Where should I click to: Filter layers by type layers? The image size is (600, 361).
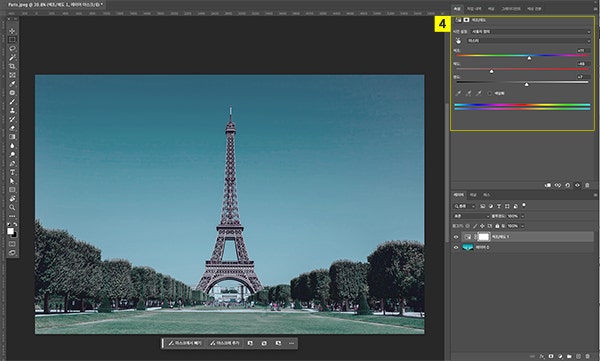(499, 206)
